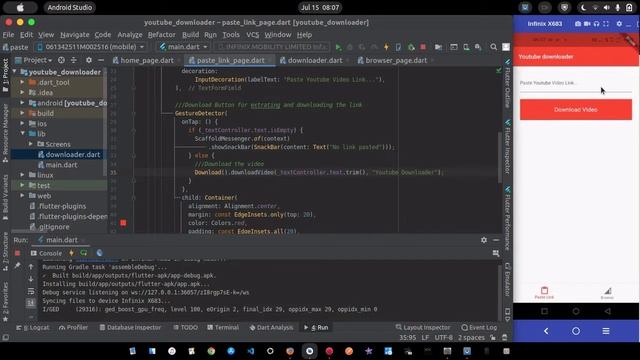This screenshot has height=360, width=640.
Task: Click hot reload lightning in Run console toolbar
Action: pos(71,253)
